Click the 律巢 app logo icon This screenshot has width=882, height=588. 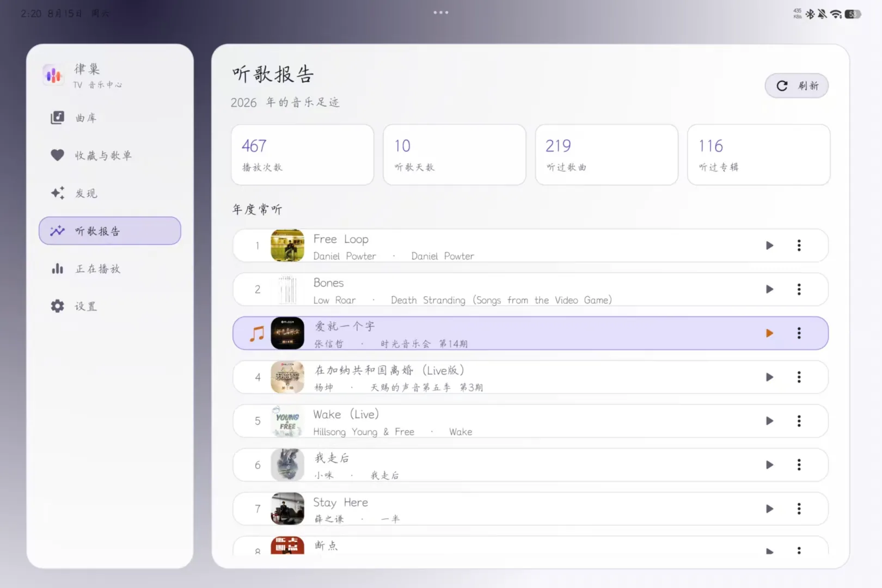click(x=53, y=75)
